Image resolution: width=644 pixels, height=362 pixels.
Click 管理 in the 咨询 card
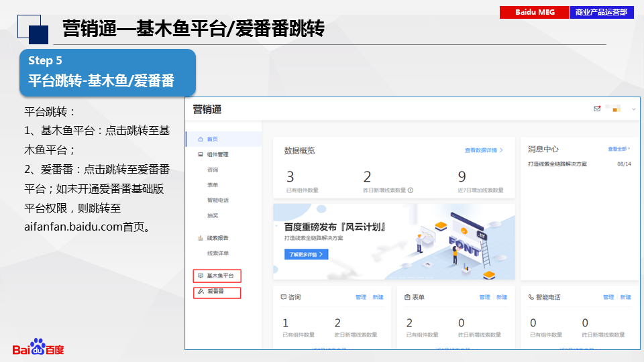(361, 297)
